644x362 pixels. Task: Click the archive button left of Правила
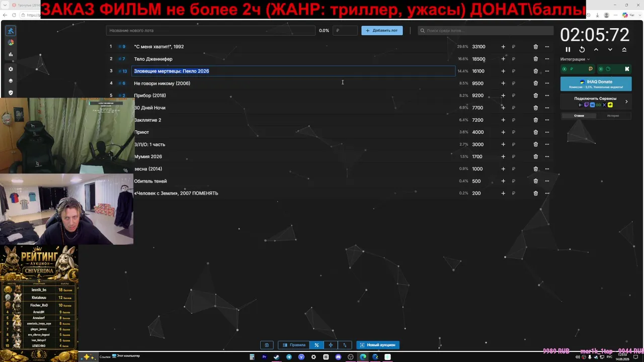coord(267,345)
